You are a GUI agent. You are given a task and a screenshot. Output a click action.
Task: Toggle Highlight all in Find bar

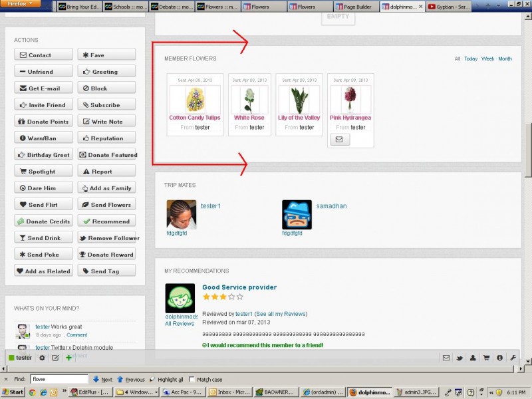click(166, 379)
